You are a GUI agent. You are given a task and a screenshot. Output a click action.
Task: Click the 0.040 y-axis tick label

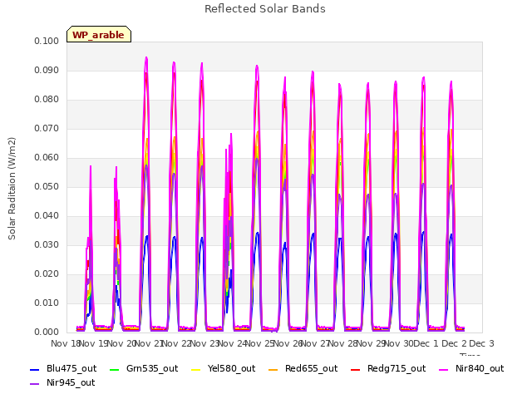click(47, 216)
